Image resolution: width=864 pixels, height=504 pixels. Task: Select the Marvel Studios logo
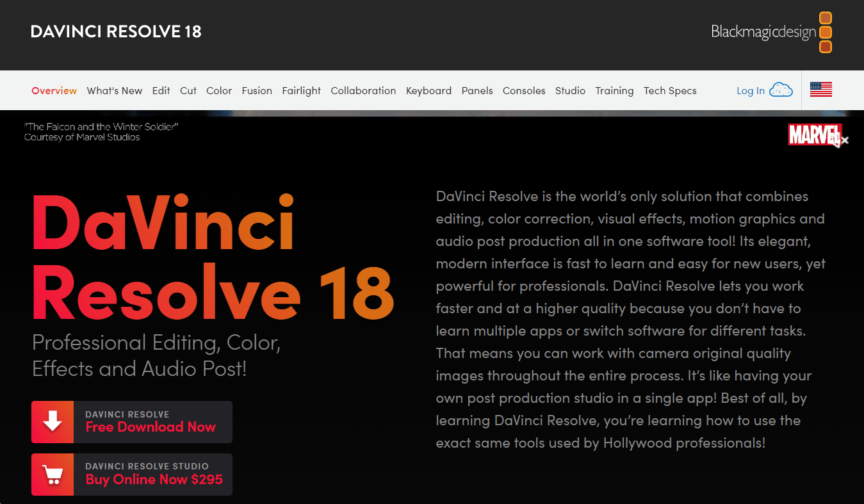(815, 136)
